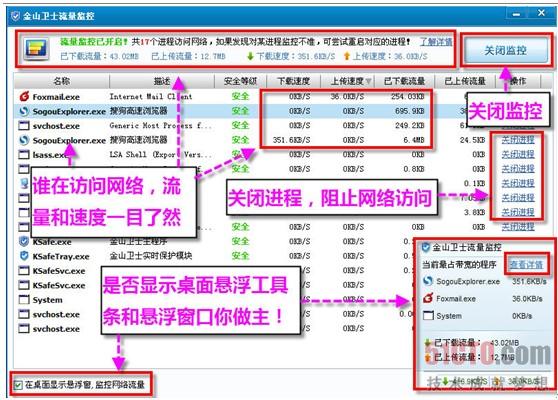Screen dimensions: 558x400
Task: Click the 351.6KB/s value in the floating window
Action: point(529,281)
